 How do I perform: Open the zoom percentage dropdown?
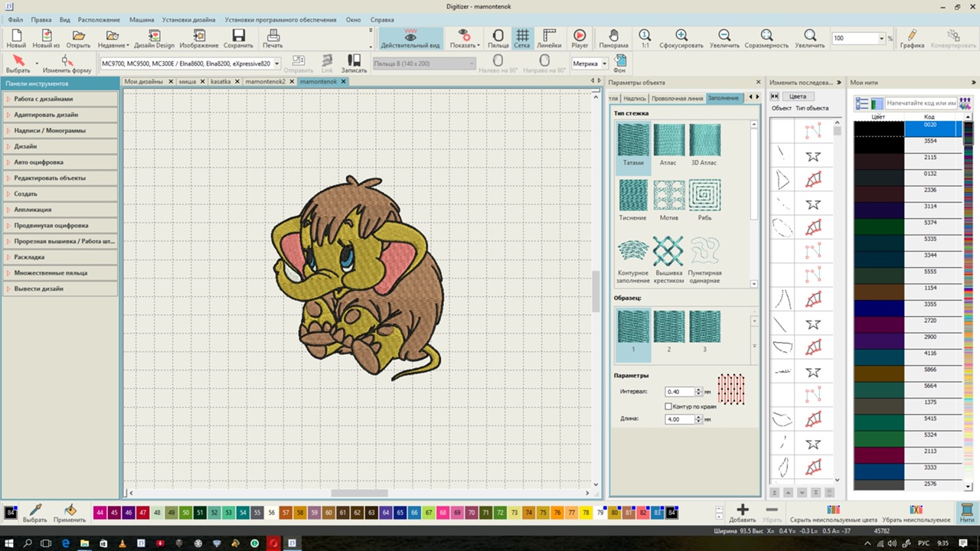tap(882, 38)
